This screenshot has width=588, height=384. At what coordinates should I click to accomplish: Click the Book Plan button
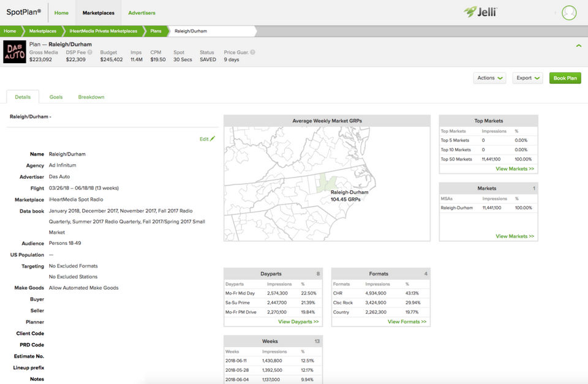[x=565, y=78]
